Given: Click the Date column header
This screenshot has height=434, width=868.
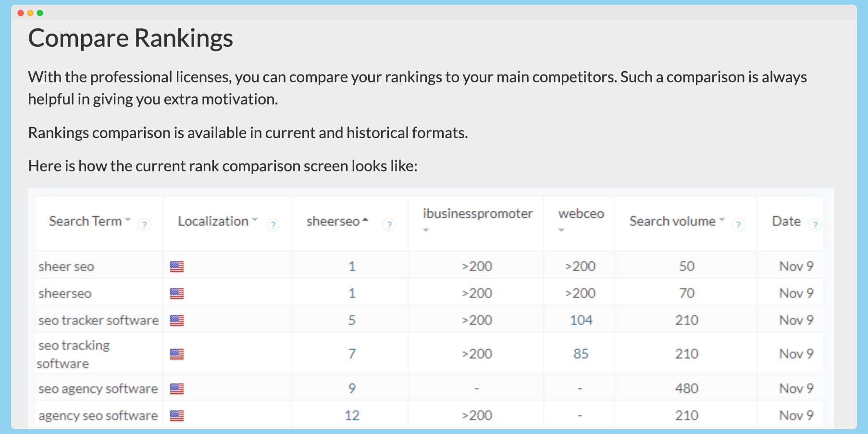Looking at the screenshot, I should pyautogui.click(x=786, y=221).
